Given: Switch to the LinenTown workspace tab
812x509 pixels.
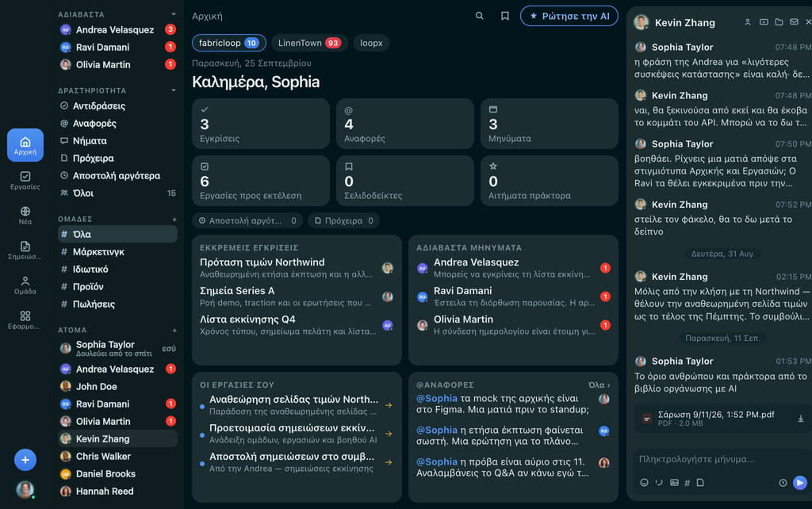Looking at the screenshot, I should point(309,43).
